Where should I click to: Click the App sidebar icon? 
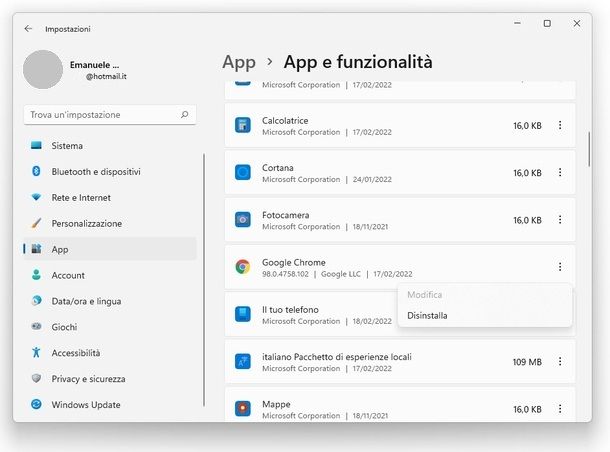coord(36,249)
